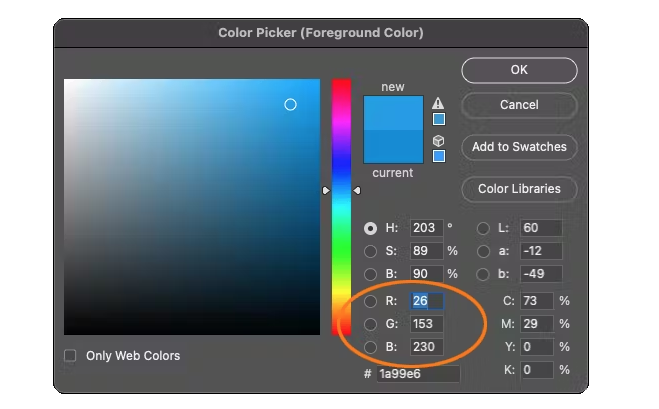Select the R red radio button
This screenshot has width=659, height=409.
point(370,301)
